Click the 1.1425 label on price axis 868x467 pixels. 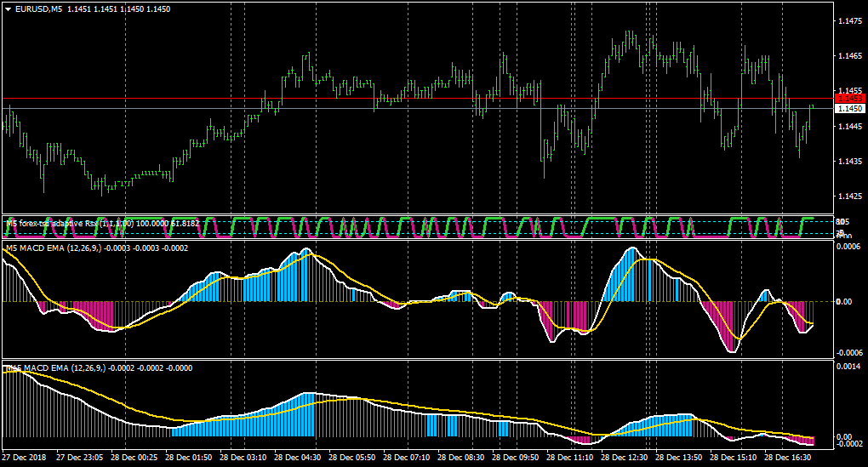click(850, 196)
